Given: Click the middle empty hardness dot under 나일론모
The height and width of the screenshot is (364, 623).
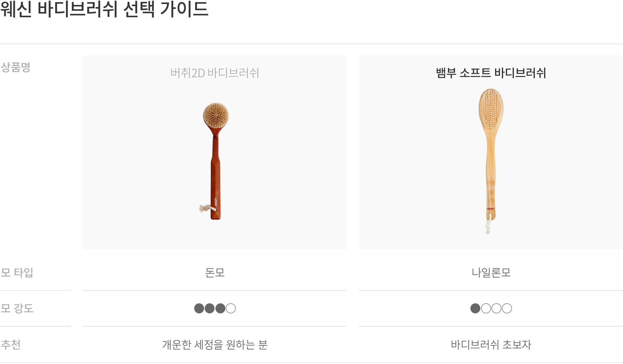Looking at the screenshot, I should click(496, 308).
